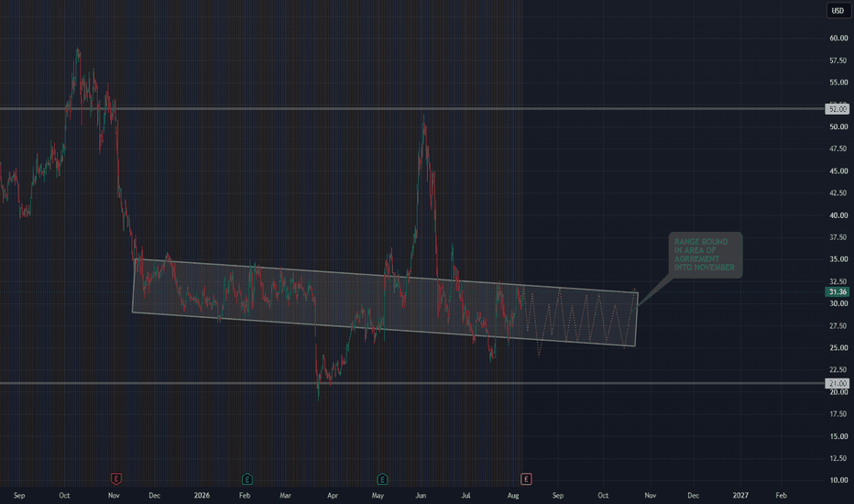
Task: Click the Jun label on time axis
Action: point(421,495)
